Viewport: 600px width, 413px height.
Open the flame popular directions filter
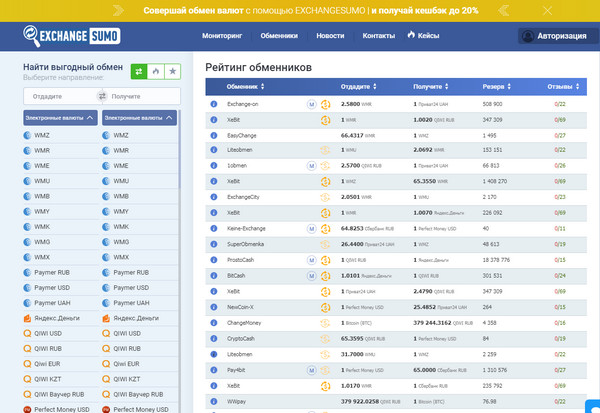[154, 72]
